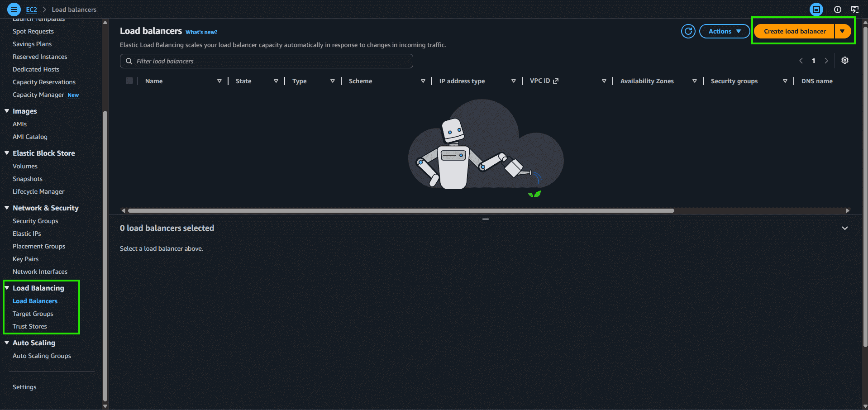Open Security Groups in sidebar
The image size is (868, 410).
35,221
